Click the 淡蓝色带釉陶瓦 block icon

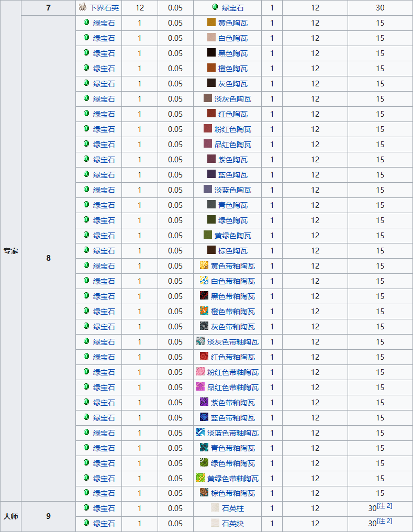click(x=200, y=433)
